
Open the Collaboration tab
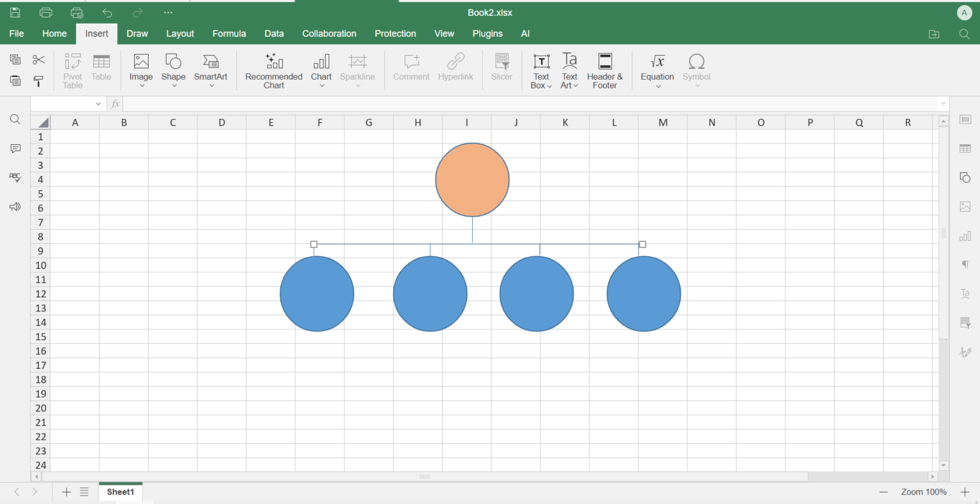click(329, 33)
